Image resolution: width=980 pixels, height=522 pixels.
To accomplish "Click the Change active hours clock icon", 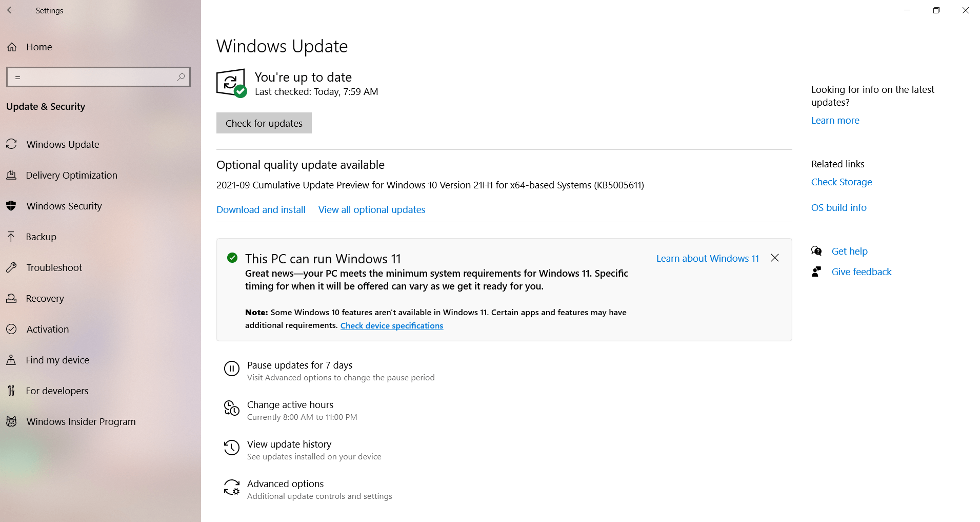I will [x=232, y=409].
